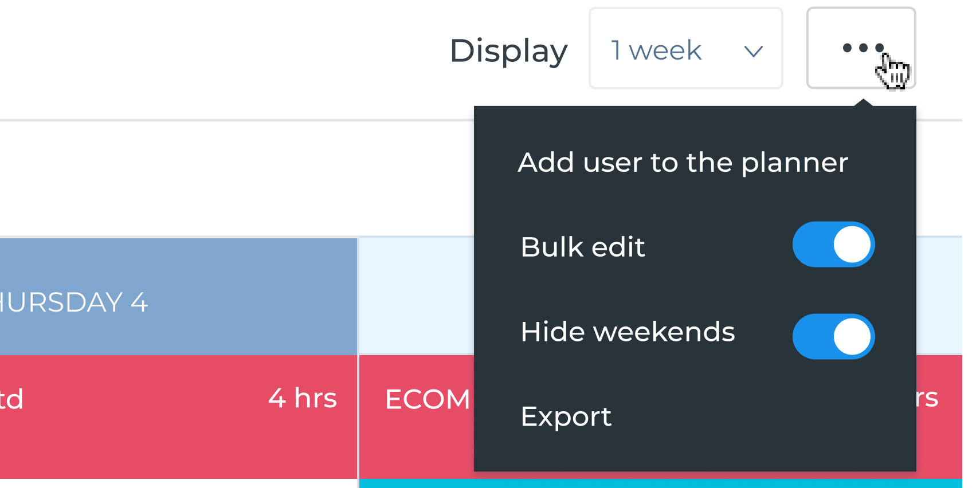Viewport: 980px width, 488px height.
Task: Click the "Hide weekends" label text
Action: tap(628, 332)
